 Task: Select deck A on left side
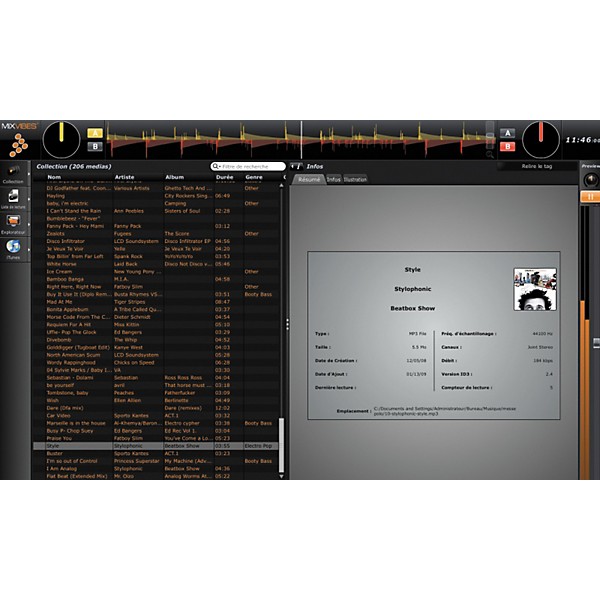(x=95, y=133)
